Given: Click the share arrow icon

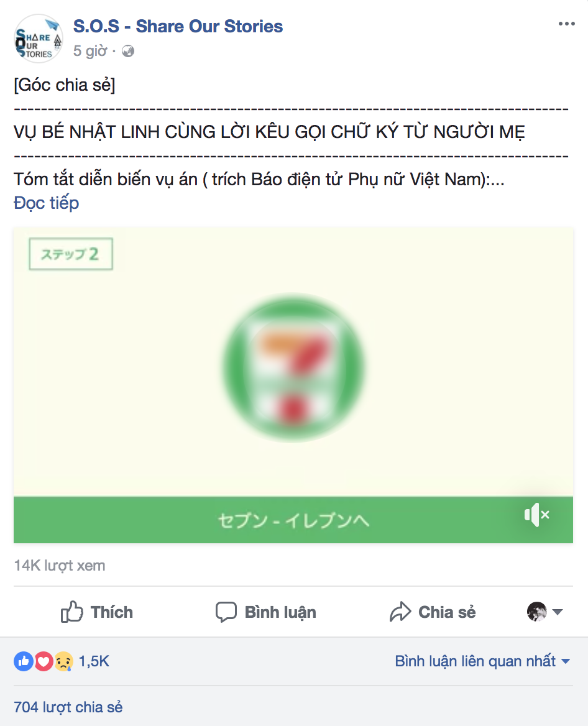Looking at the screenshot, I should point(400,612).
